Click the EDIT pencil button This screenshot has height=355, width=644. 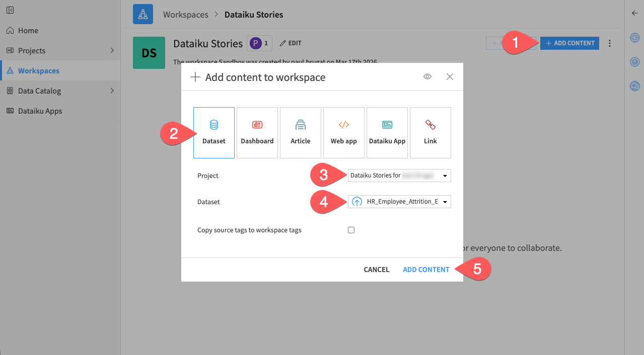pos(291,43)
